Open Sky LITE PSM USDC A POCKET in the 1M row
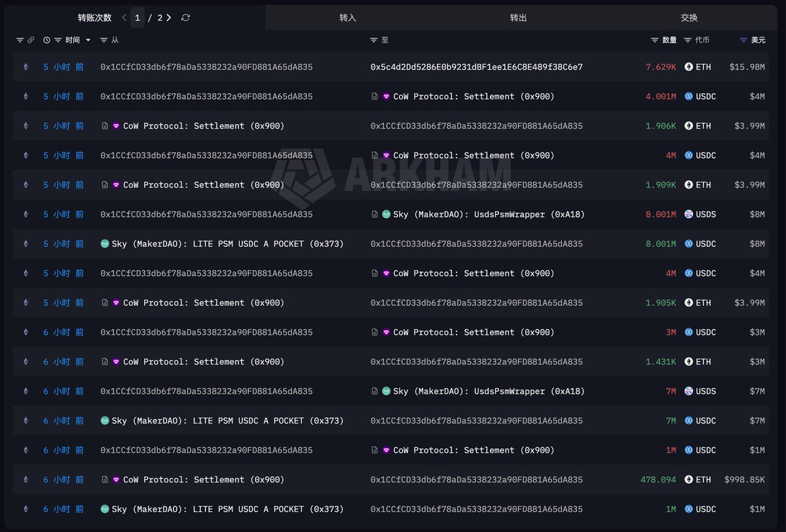This screenshot has height=532, width=786. pyautogui.click(x=228, y=509)
